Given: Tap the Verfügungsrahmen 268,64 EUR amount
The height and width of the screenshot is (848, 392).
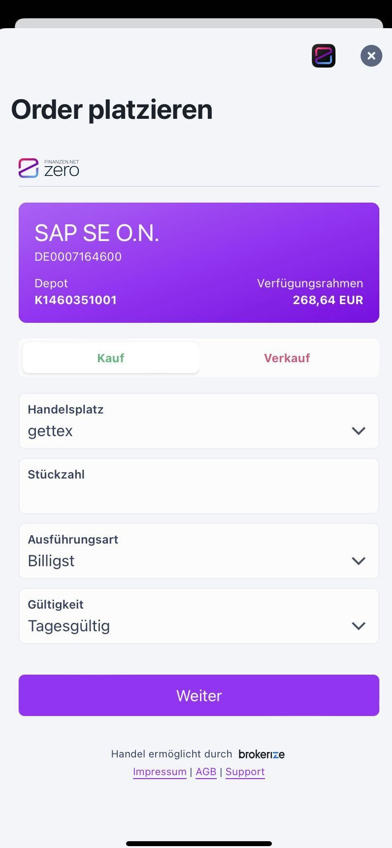Looking at the screenshot, I should point(328,300).
